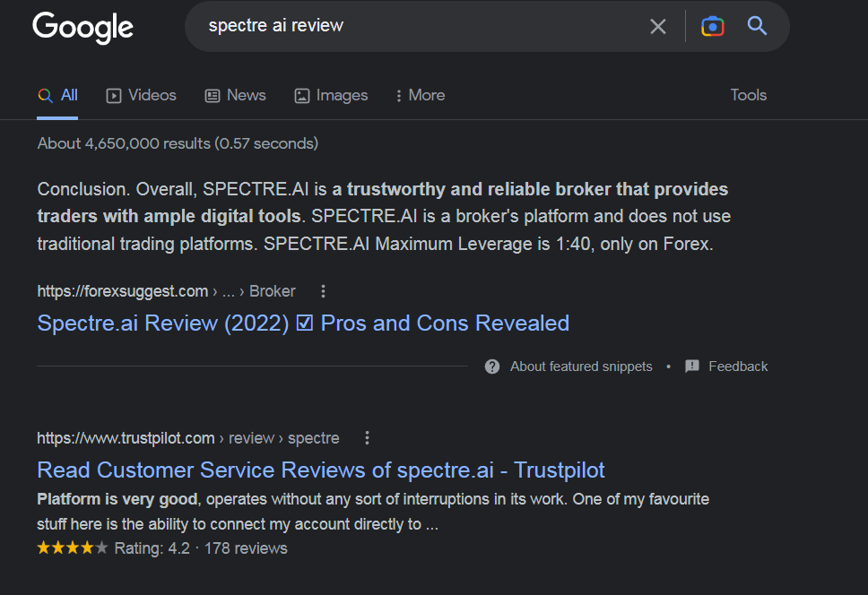
Task: Click the Feedback flag icon
Action: click(692, 366)
